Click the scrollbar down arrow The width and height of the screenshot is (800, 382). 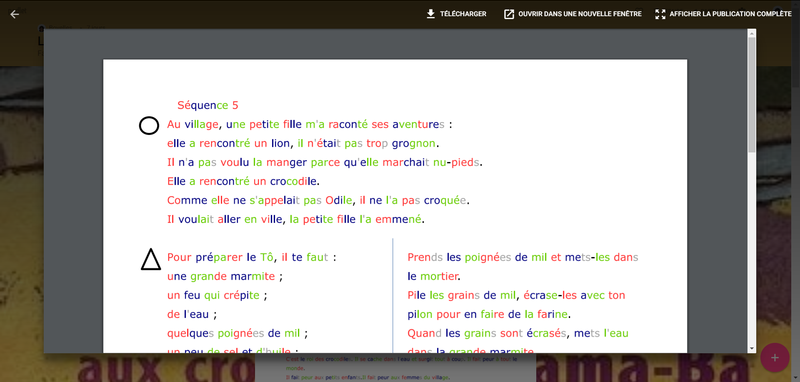pyautogui.click(x=752, y=349)
